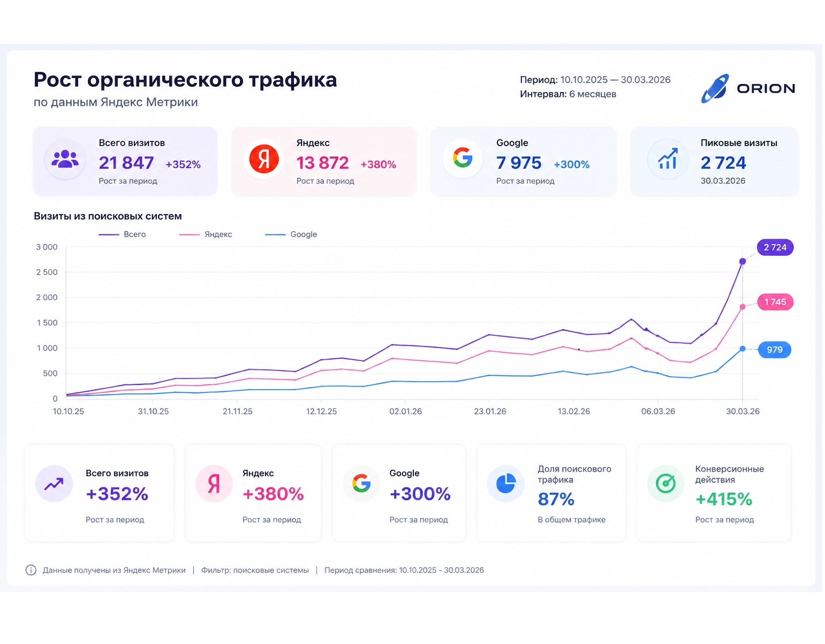Viewport: 825px width, 644px height.
Task: Click the pink end point on the Яндекс line
Action: pyautogui.click(x=743, y=307)
